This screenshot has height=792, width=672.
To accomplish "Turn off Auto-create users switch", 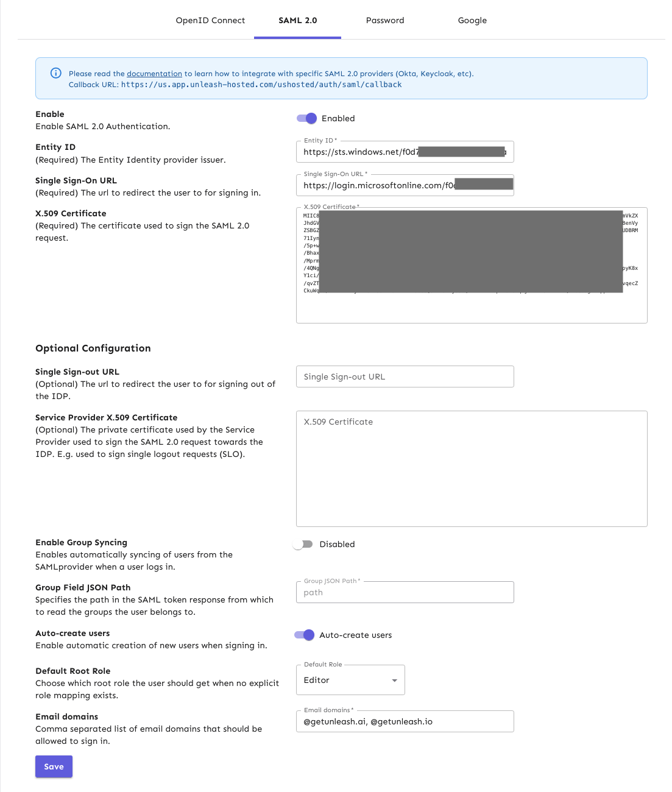I will pyautogui.click(x=305, y=635).
